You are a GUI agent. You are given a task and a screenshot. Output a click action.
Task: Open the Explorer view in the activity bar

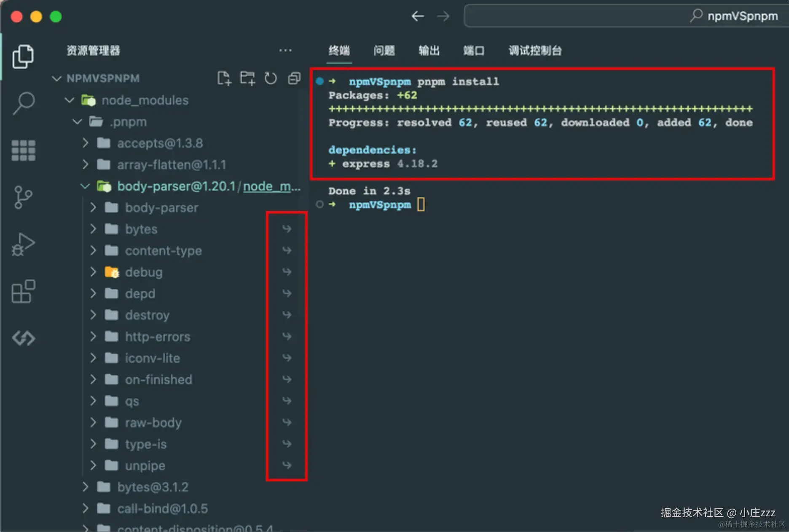click(x=23, y=56)
